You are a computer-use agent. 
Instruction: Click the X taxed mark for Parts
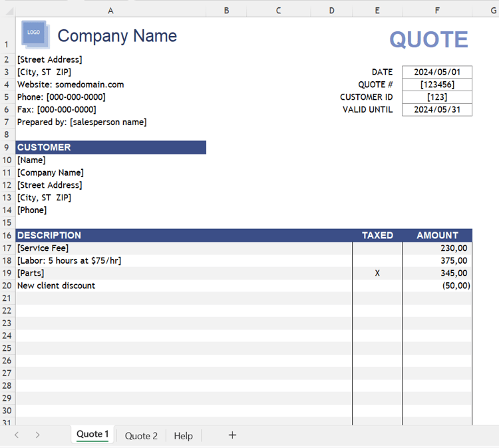(x=377, y=273)
